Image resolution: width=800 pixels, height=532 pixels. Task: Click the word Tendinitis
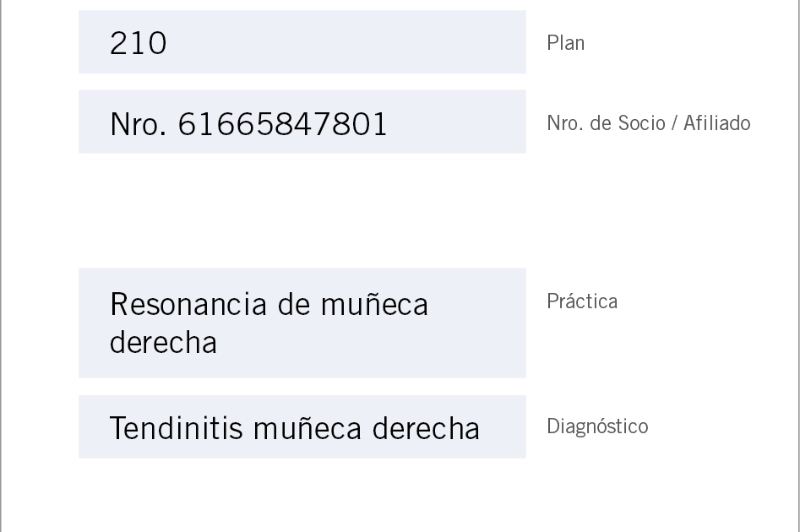176,428
